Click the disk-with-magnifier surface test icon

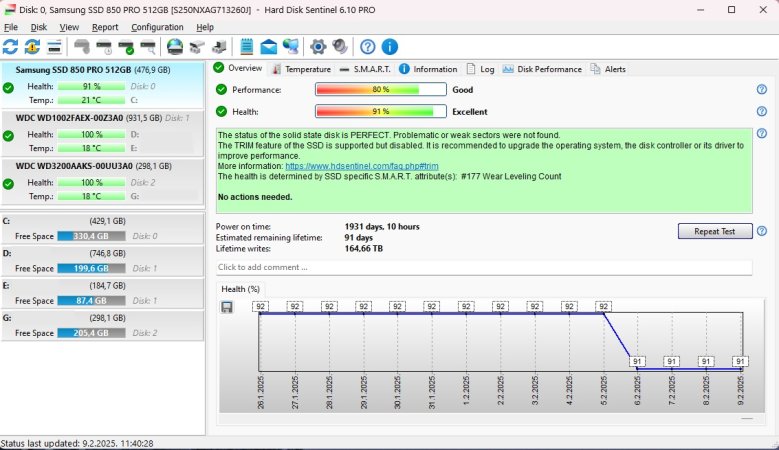148,47
